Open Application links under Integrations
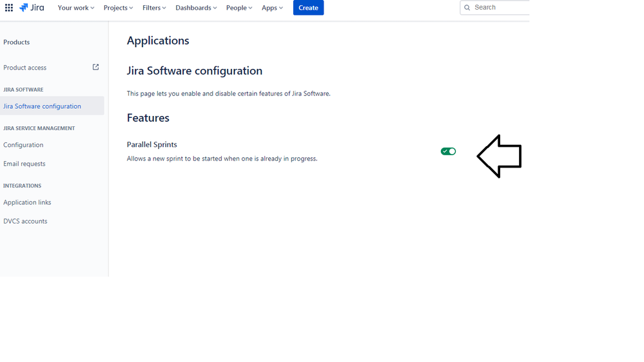The width and height of the screenshot is (644, 362). pyautogui.click(x=27, y=202)
